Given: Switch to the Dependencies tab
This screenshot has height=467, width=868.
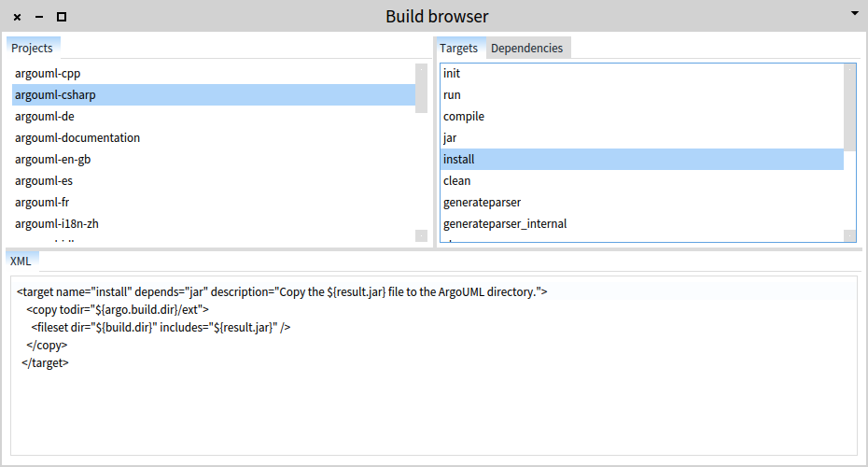Looking at the screenshot, I should (526, 49).
